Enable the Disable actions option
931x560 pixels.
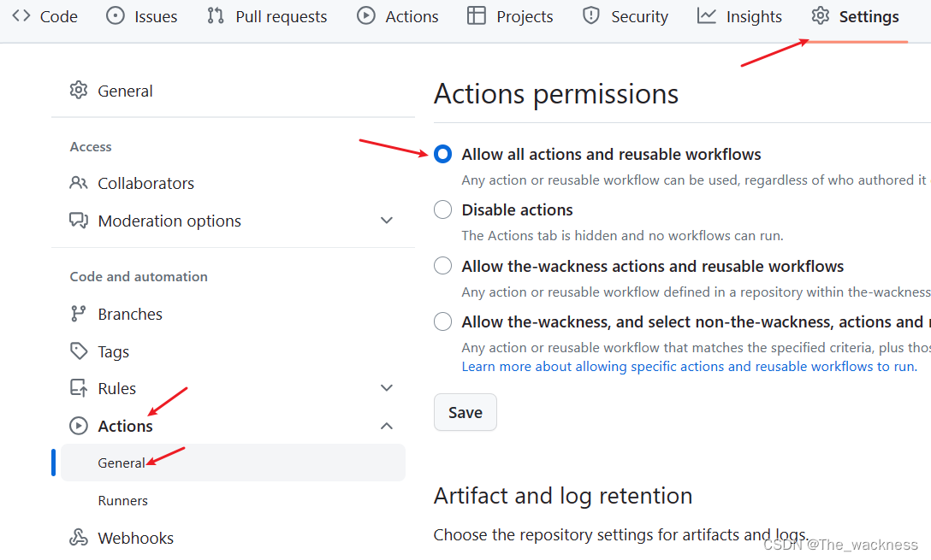(442, 209)
